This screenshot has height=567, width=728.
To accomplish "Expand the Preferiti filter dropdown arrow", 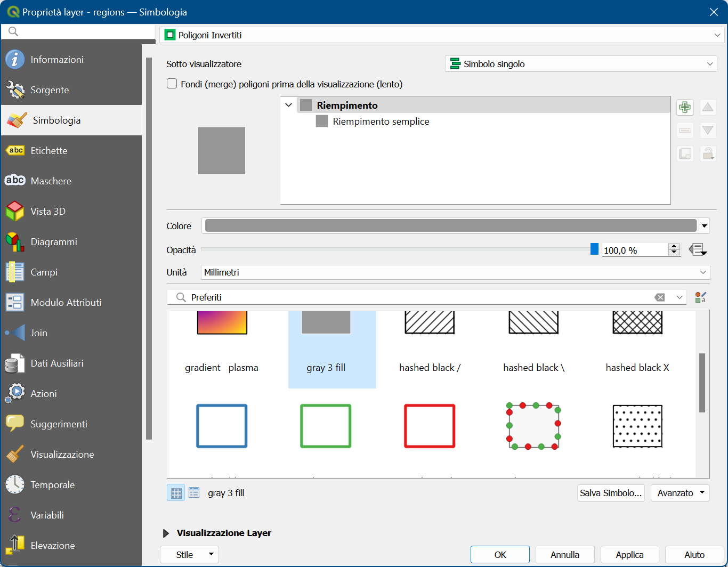I will [x=680, y=297].
